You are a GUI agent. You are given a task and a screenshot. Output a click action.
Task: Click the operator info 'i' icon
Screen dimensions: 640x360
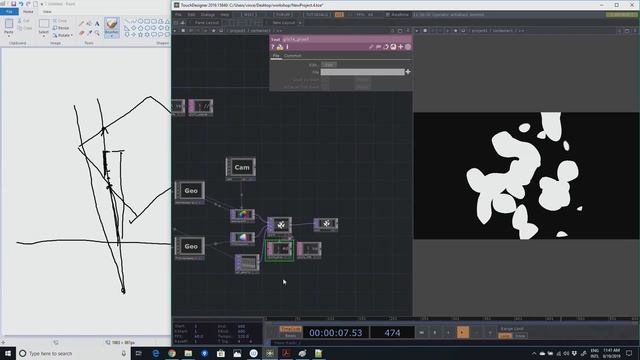tap(287, 47)
